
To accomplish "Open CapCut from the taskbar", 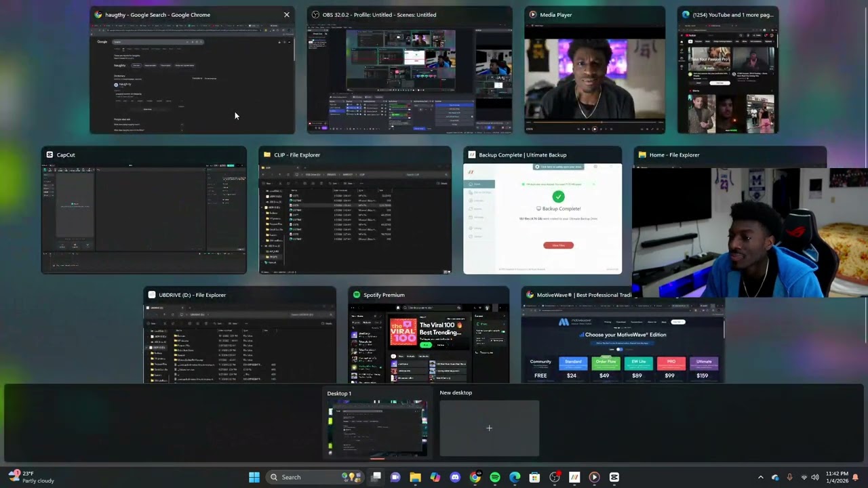I will coord(614,477).
